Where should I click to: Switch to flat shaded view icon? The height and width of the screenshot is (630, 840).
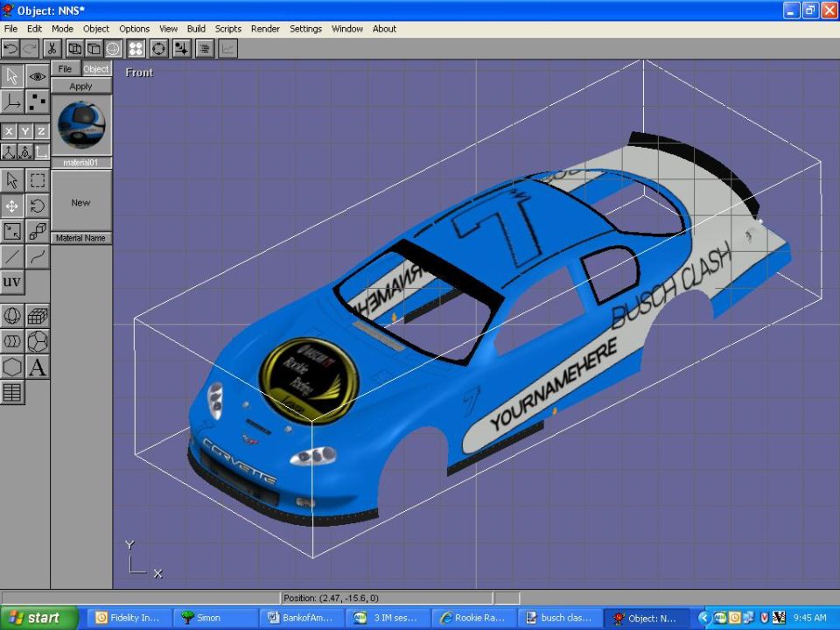[x=94, y=49]
